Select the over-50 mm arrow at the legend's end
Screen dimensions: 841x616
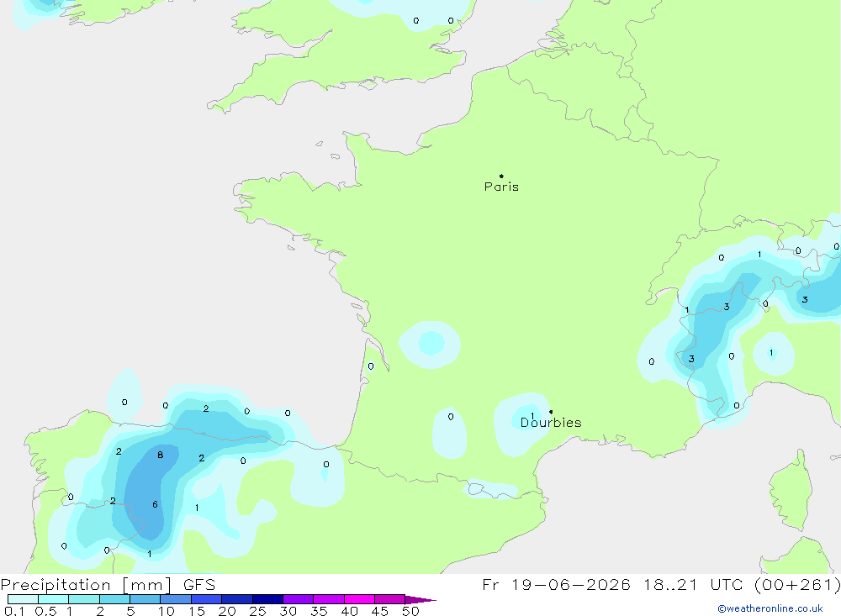420,600
